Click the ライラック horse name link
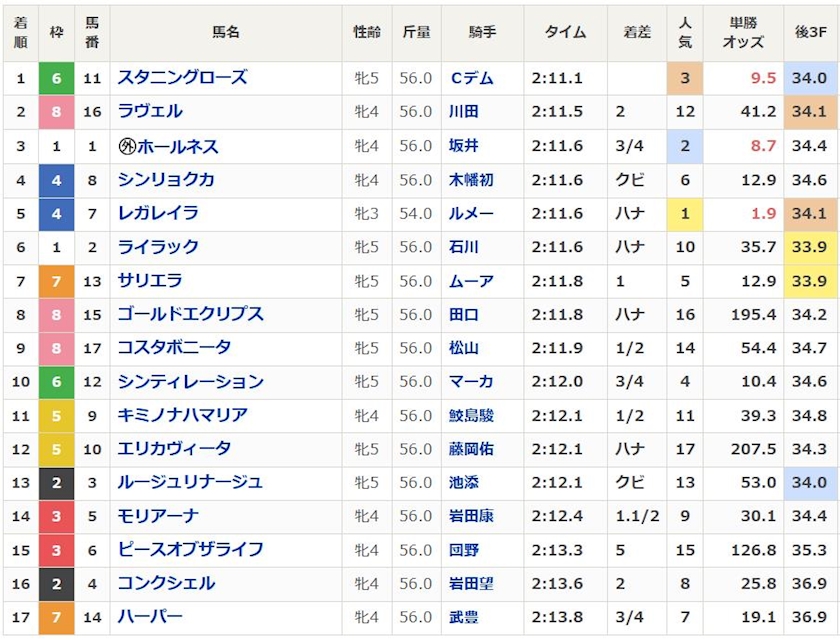The width and height of the screenshot is (840, 641). 158,247
